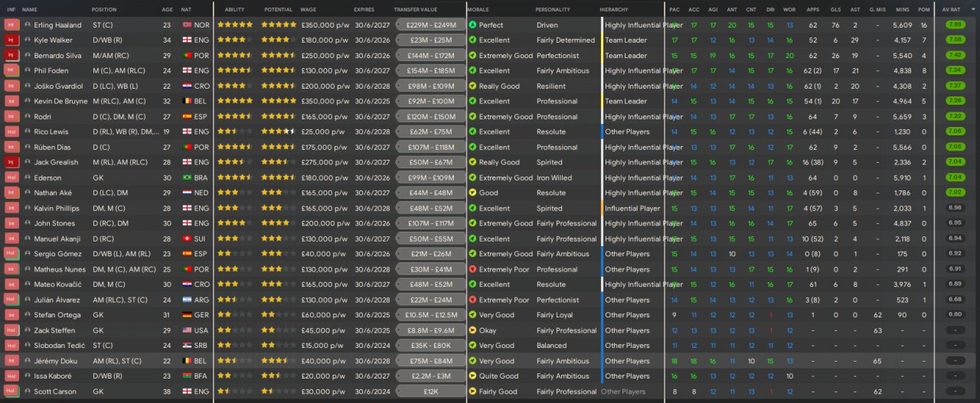This screenshot has width=980, height=403.
Task: Sort by the TRANSFER VALUE column header
Action: coord(416,9)
